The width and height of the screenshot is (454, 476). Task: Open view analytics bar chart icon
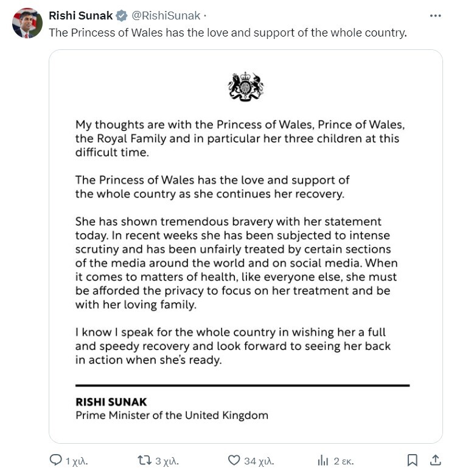(x=323, y=460)
